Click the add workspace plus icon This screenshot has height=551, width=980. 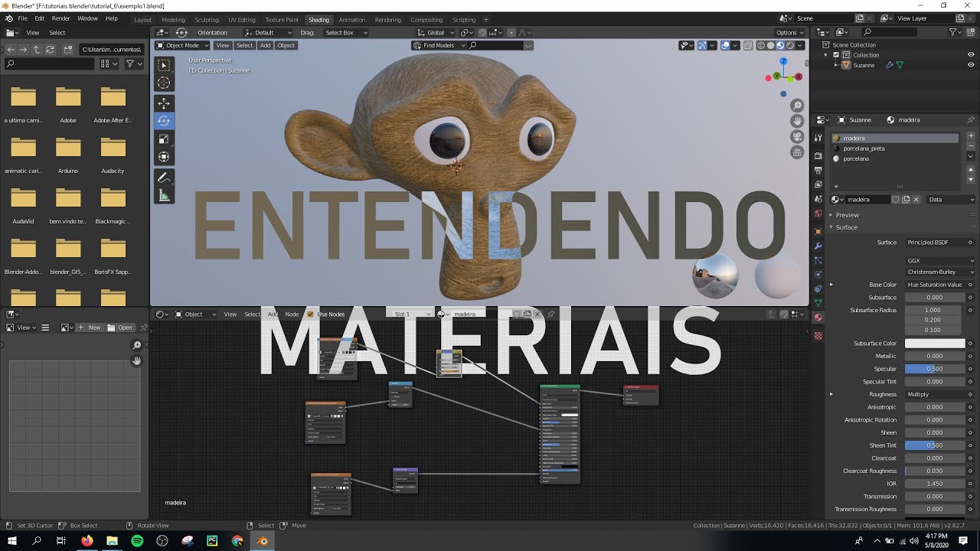coord(485,19)
